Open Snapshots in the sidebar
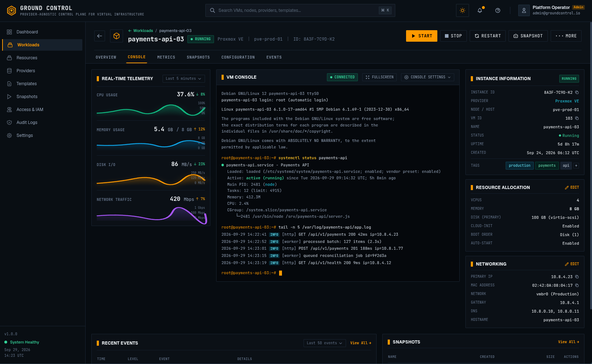Viewport: 592px width, 364px height. pyautogui.click(x=42, y=97)
